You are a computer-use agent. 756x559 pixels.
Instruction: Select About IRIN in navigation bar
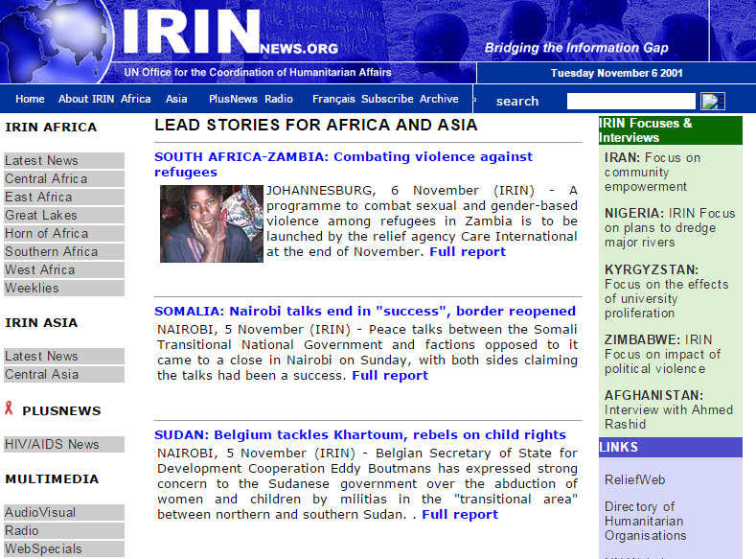click(x=86, y=99)
